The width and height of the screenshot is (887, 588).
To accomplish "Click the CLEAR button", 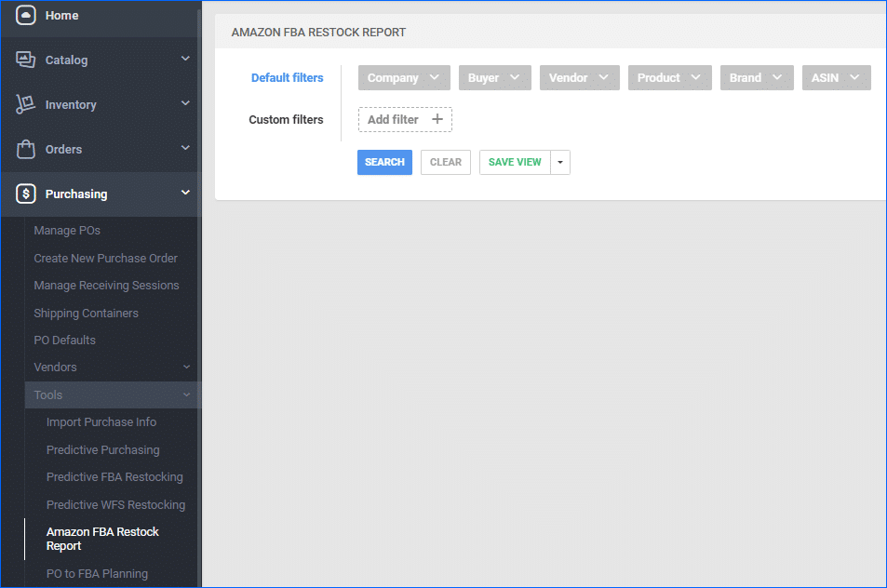I will point(445,161).
